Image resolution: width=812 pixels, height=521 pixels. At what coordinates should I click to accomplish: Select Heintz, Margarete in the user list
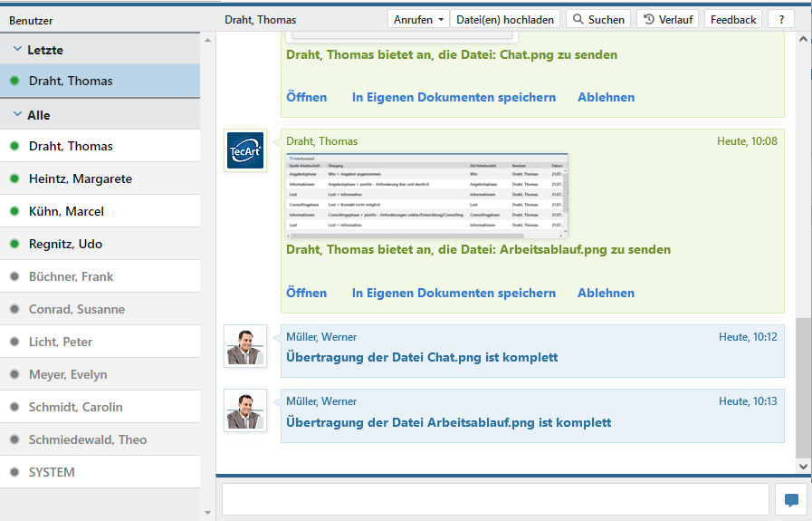click(81, 178)
